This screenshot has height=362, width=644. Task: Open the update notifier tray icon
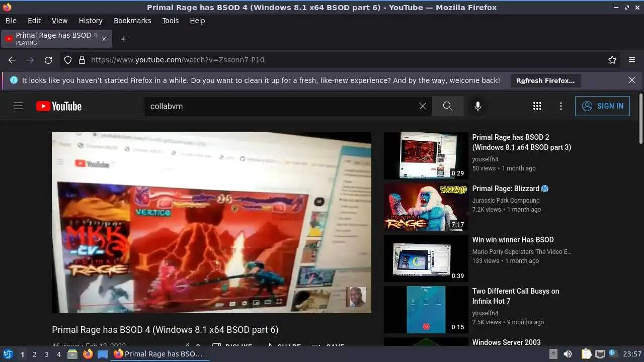pos(614,353)
